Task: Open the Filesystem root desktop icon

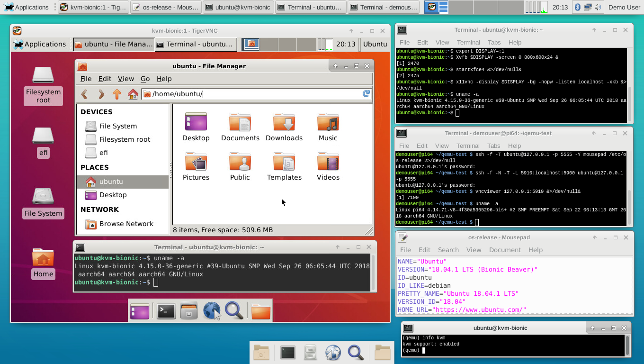Action: pyautogui.click(x=43, y=85)
